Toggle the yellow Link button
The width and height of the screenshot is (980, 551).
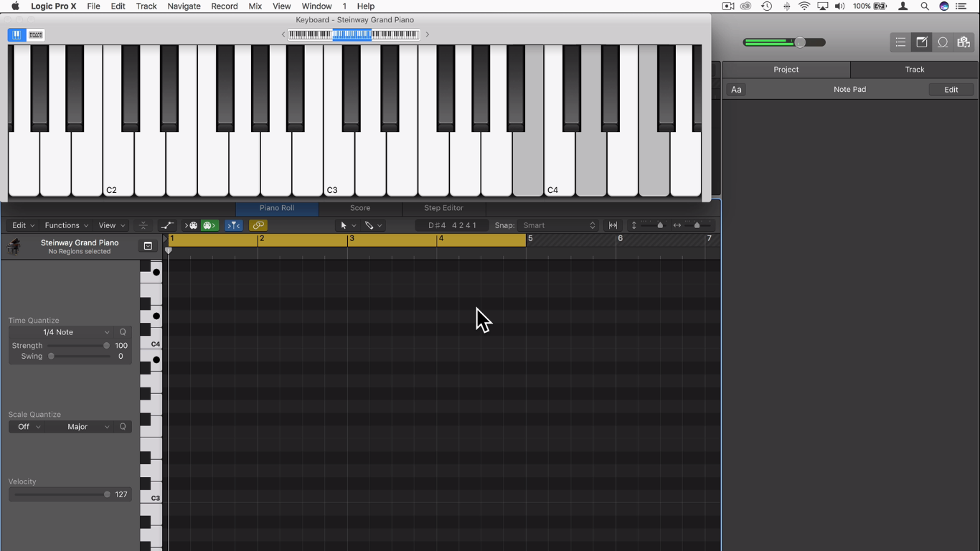point(258,225)
